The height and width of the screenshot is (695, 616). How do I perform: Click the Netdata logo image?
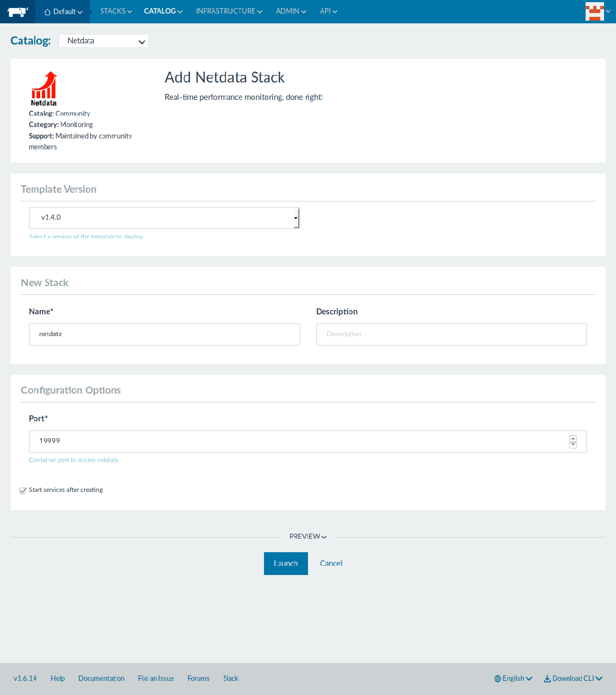pos(43,89)
